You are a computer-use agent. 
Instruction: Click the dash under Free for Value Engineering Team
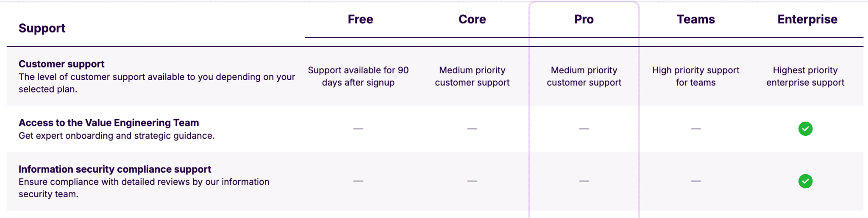pyautogui.click(x=358, y=129)
